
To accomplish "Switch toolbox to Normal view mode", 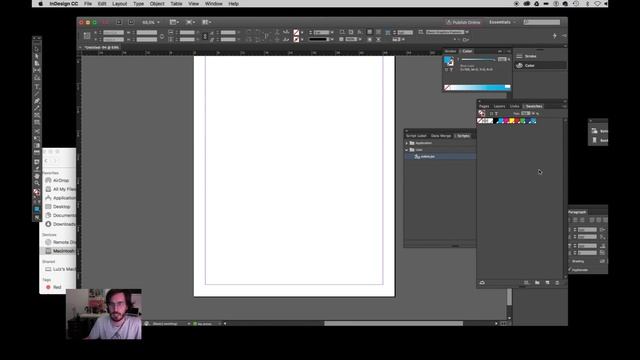I will (x=37, y=209).
